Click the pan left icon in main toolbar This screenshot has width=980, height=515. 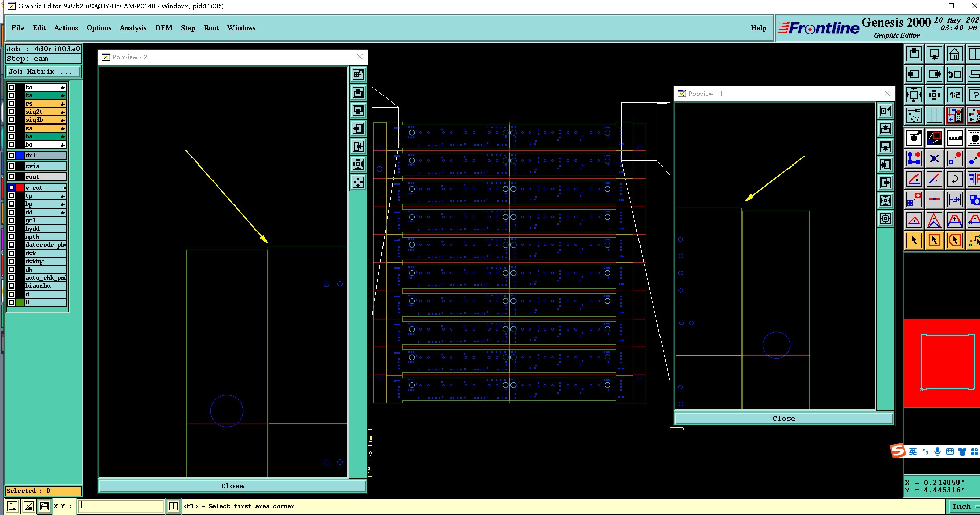(x=914, y=74)
